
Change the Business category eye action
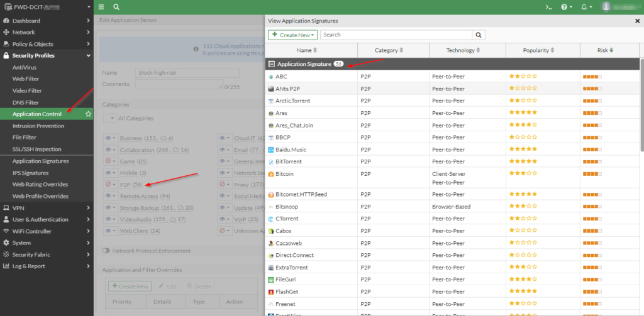[x=111, y=138]
